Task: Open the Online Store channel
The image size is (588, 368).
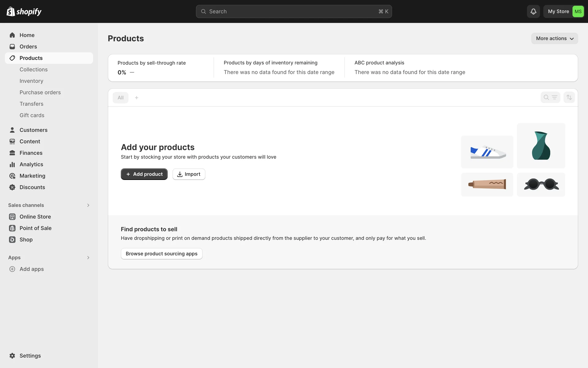Action: tap(35, 217)
